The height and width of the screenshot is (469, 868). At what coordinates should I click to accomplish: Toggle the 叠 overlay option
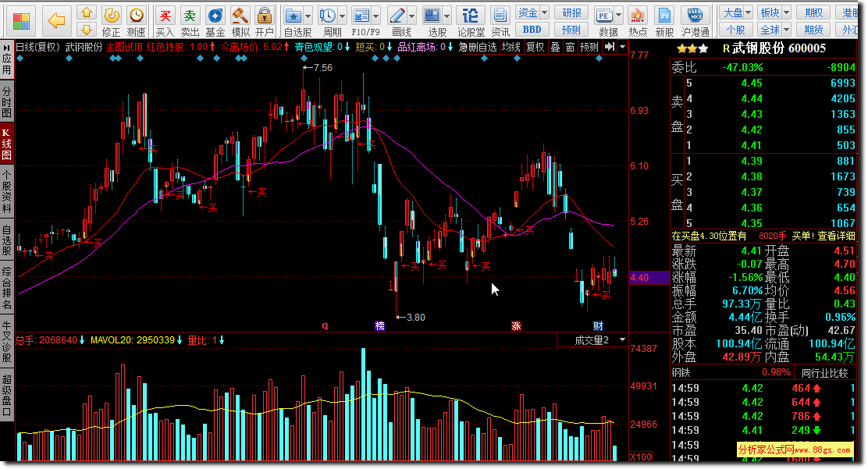tap(555, 47)
